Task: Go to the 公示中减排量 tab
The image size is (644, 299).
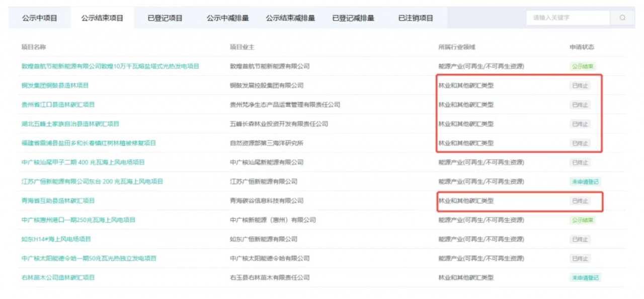Action: point(227,18)
